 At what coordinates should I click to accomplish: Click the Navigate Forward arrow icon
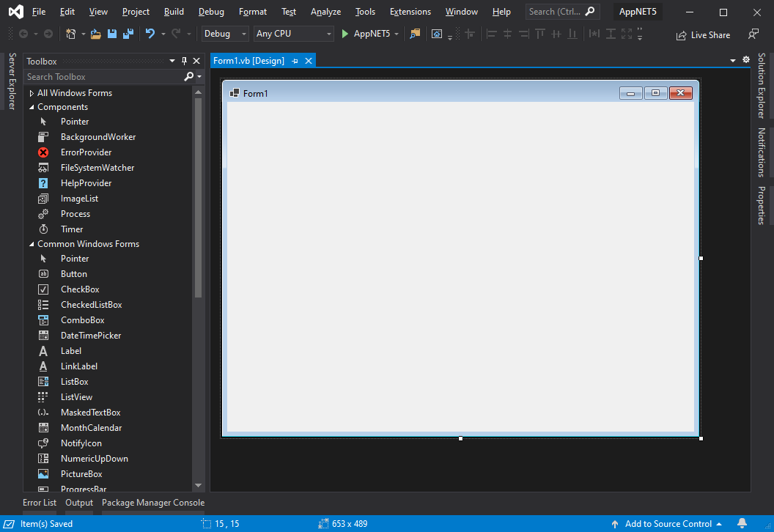(48, 34)
